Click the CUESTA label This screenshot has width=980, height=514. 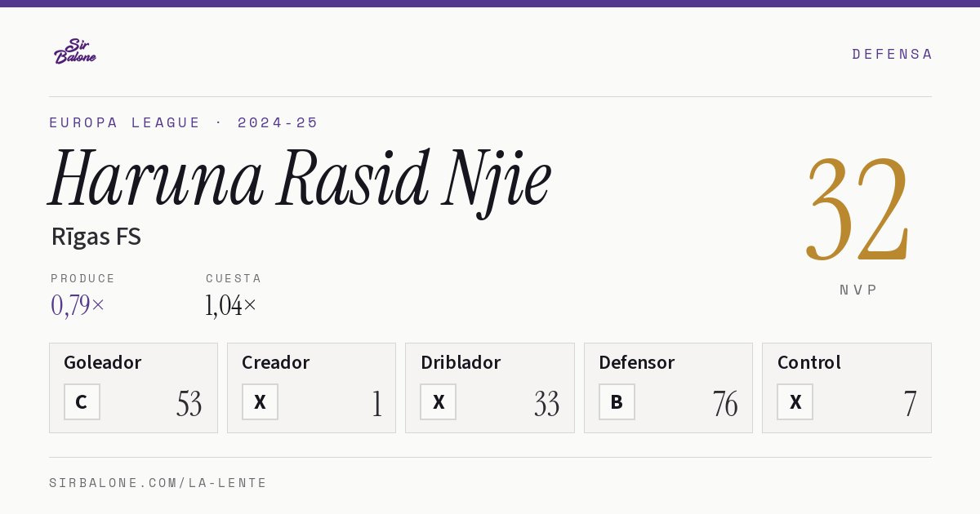[234, 278]
